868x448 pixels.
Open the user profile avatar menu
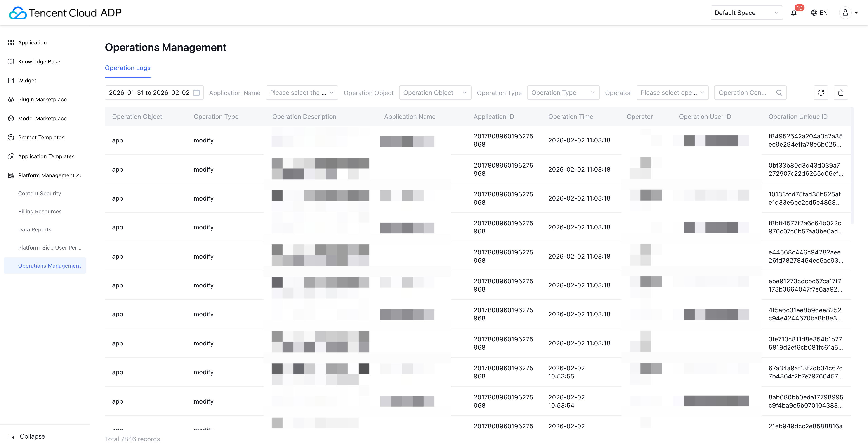pyautogui.click(x=845, y=13)
